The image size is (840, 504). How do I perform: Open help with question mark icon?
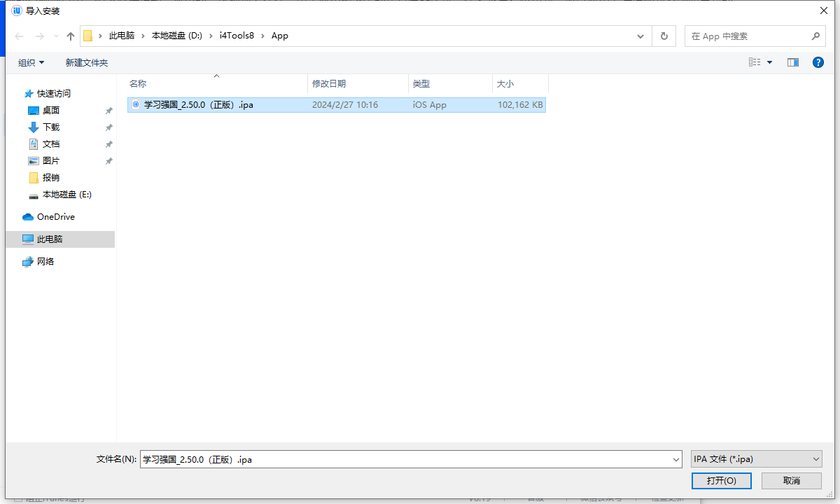pyautogui.click(x=818, y=62)
